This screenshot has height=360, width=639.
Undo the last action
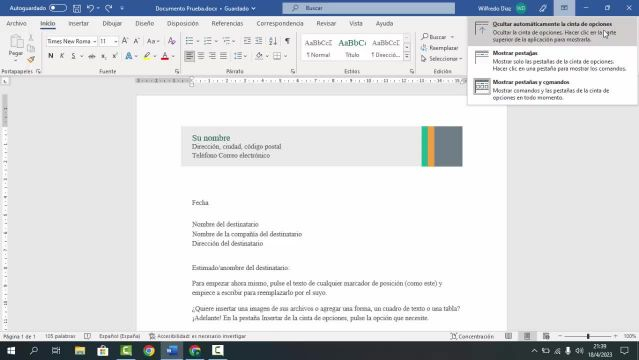[x=90, y=8]
